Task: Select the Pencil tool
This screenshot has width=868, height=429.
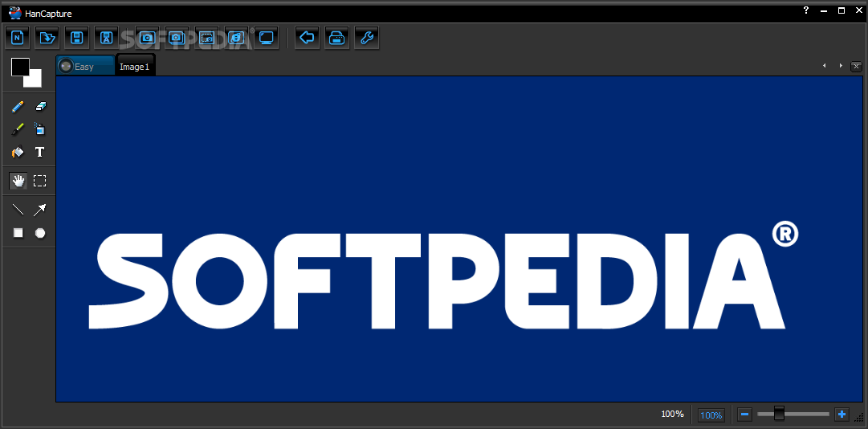Action: pos(18,106)
